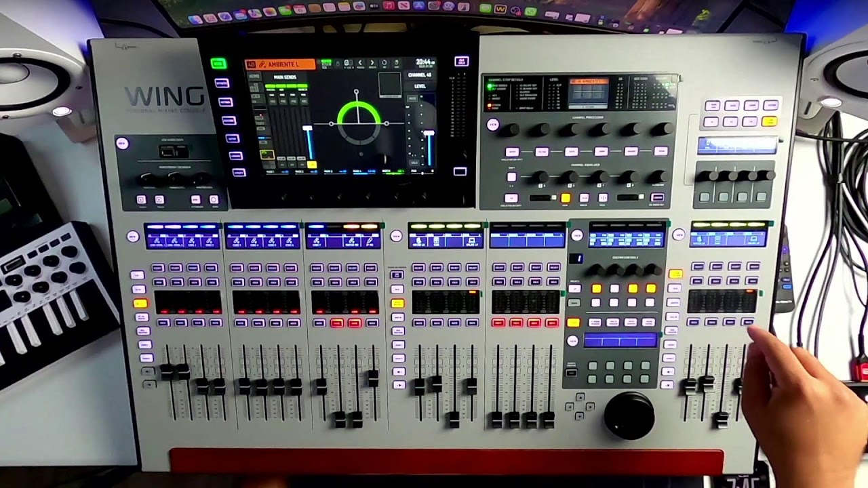The image size is (868, 488).
Task: Tap the 20:44 clock on touchscreen
Action: (425, 62)
